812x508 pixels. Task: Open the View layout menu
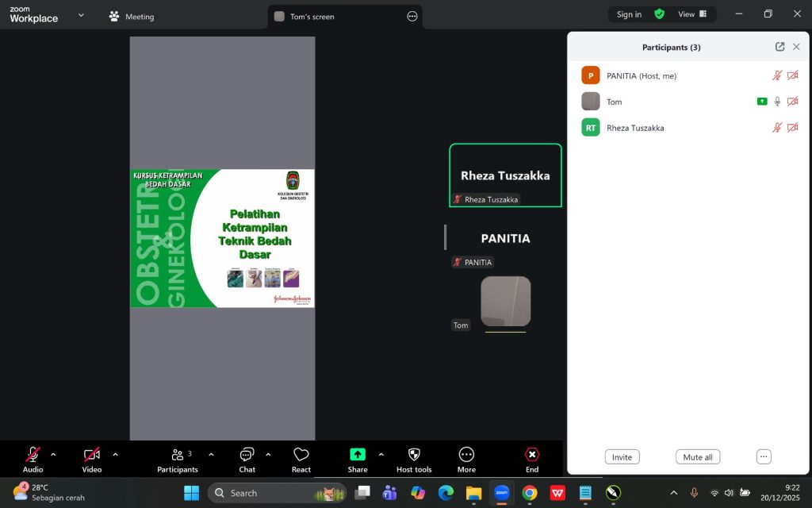click(691, 14)
